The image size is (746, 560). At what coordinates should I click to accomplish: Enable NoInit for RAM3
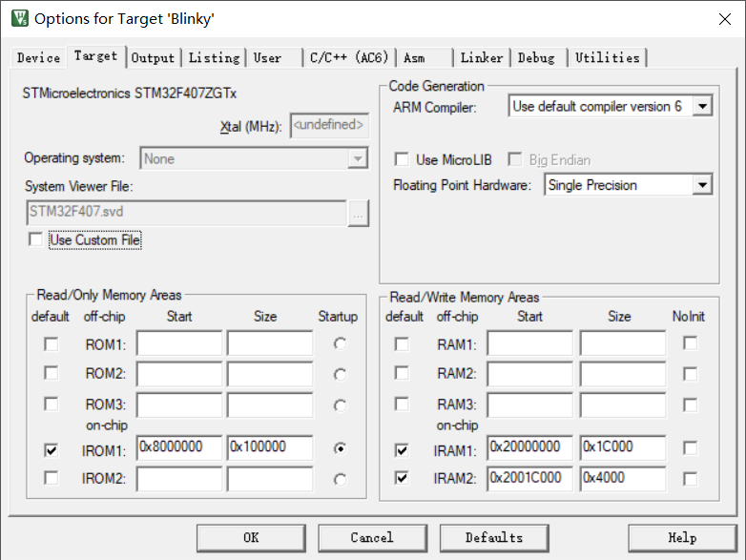[690, 404]
